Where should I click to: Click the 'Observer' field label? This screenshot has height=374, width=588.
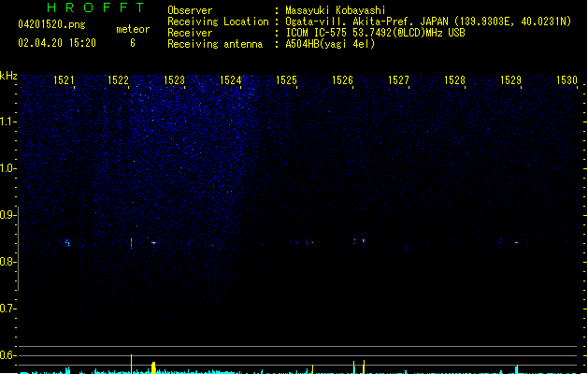coord(190,10)
